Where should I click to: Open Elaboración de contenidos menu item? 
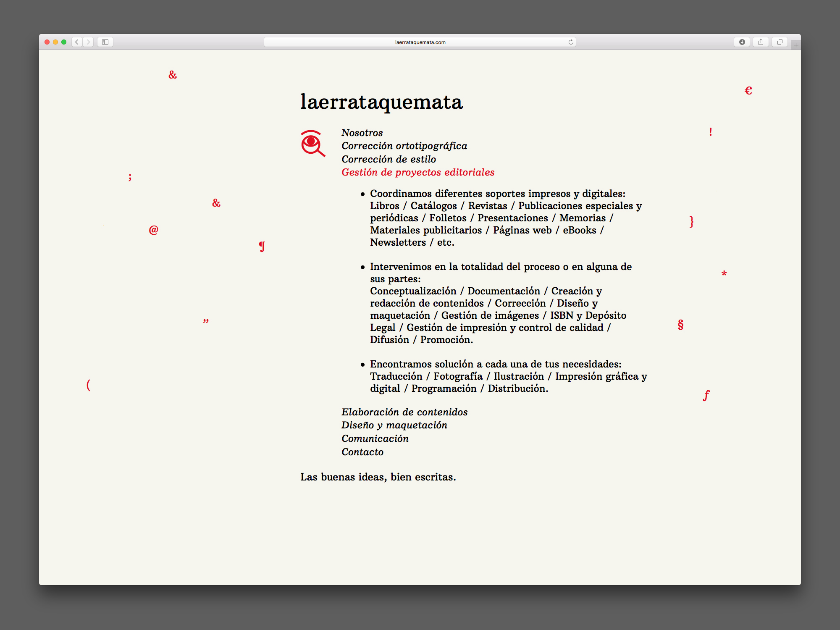point(404,412)
